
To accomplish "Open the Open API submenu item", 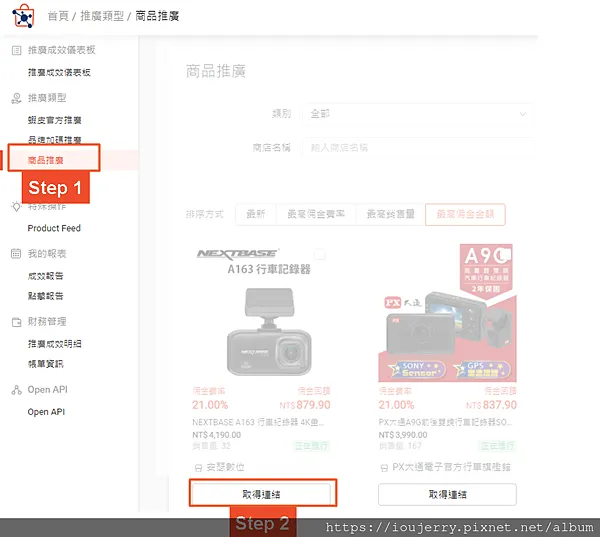I will click(46, 412).
